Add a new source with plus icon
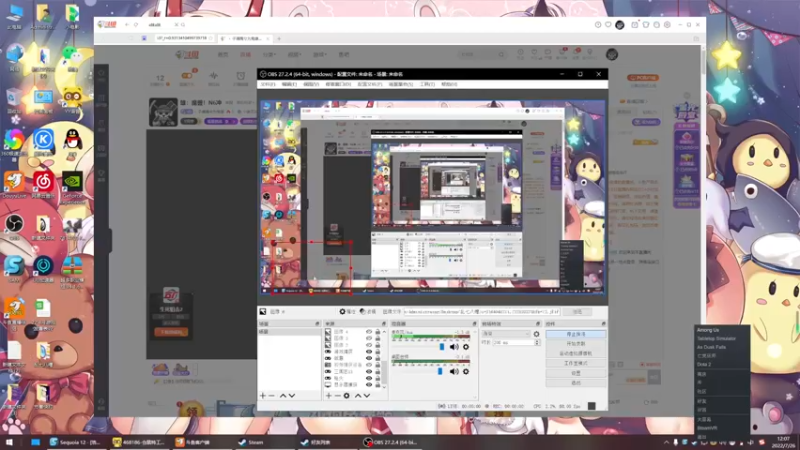Screen dimensions: 800x450 [x=329, y=395]
